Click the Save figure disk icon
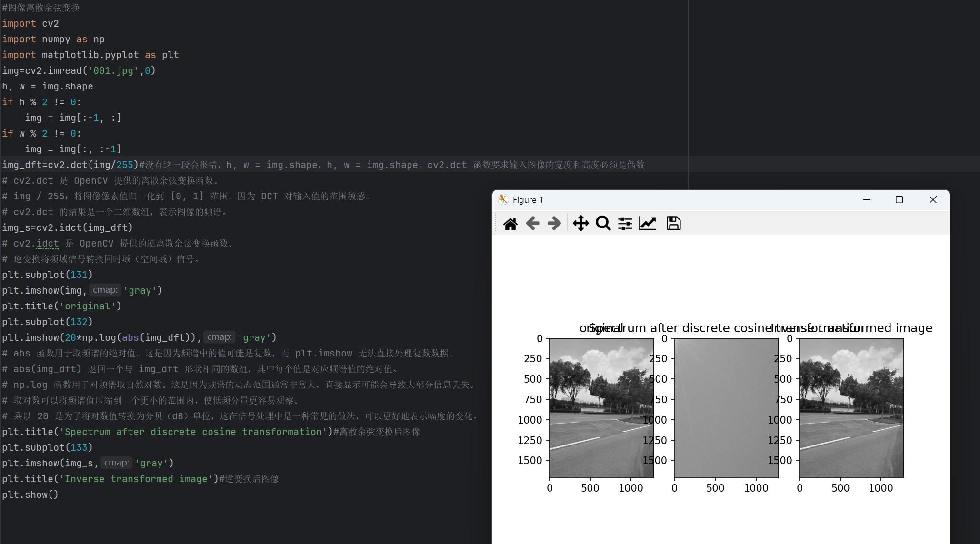The height and width of the screenshot is (544, 980). (x=673, y=223)
